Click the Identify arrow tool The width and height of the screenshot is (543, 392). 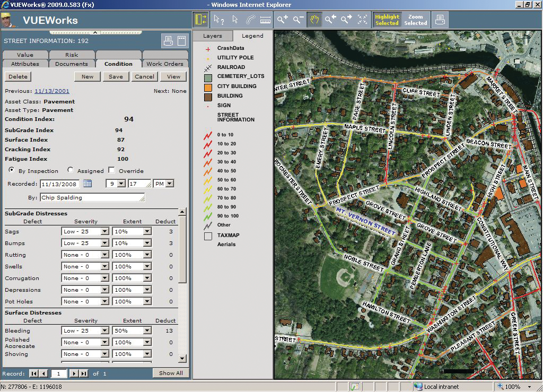click(x=218, y=20)
